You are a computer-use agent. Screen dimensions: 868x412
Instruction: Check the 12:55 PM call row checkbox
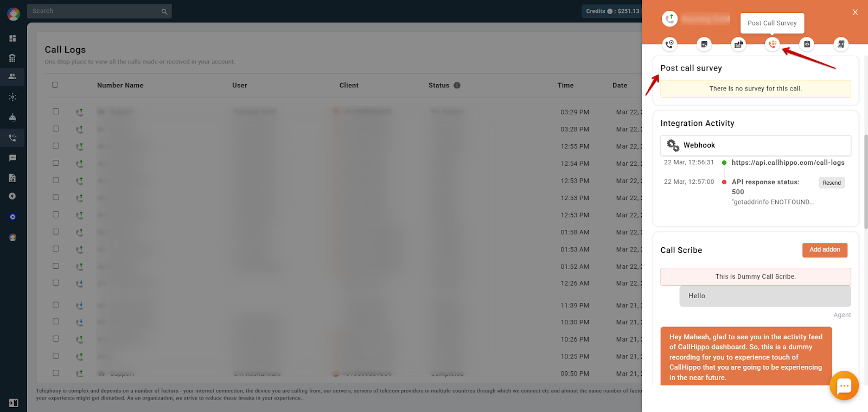(x=55, y=145)
